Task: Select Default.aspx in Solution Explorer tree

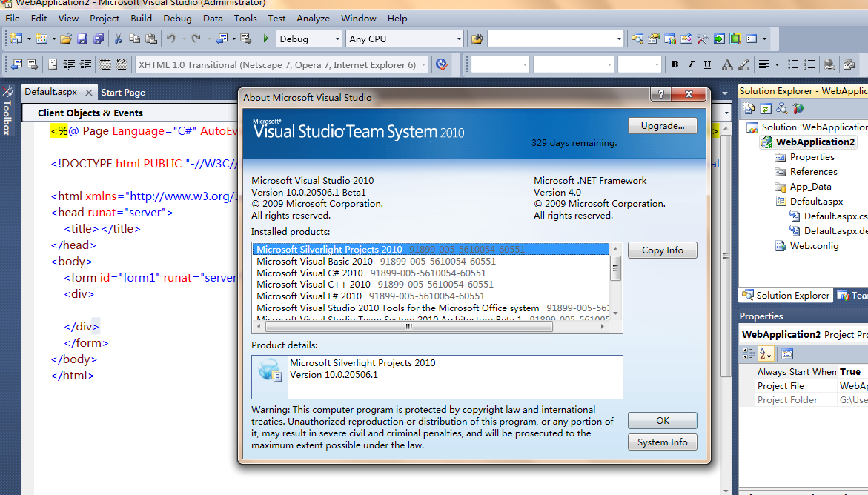Action: tap(816, 201)
